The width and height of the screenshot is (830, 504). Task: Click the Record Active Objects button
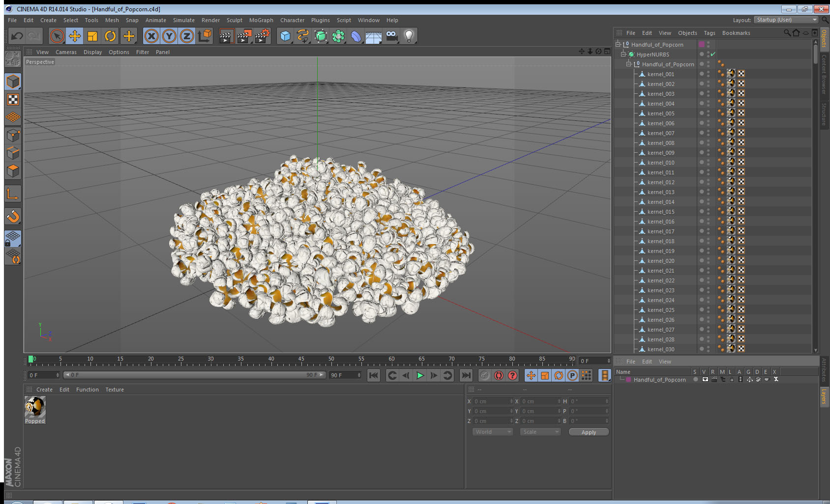485,375
